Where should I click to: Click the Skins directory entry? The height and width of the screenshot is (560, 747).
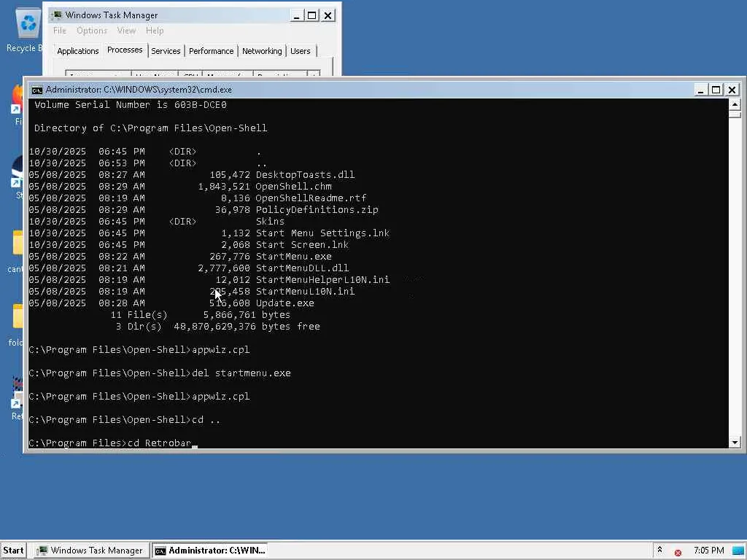pos(270,222)
